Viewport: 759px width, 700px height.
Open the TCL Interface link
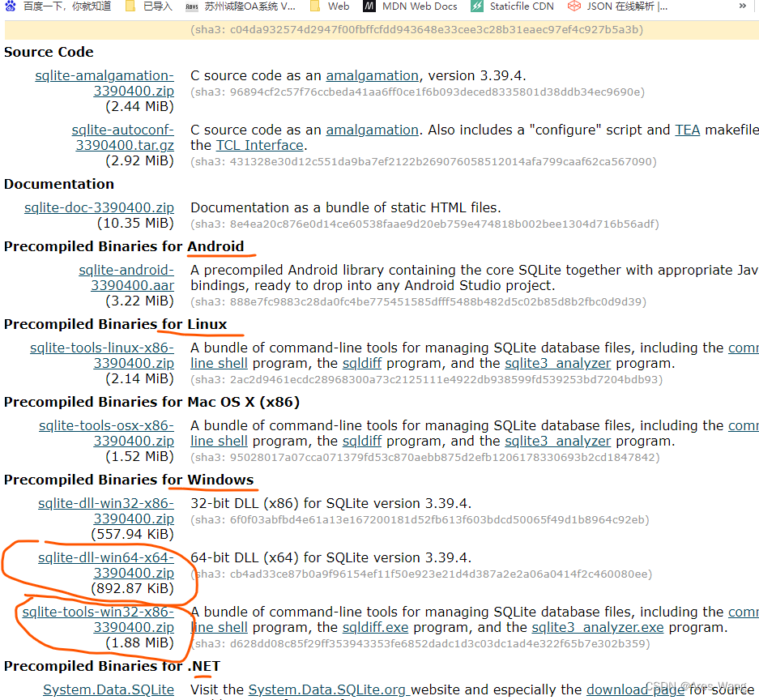coord(259,145)
